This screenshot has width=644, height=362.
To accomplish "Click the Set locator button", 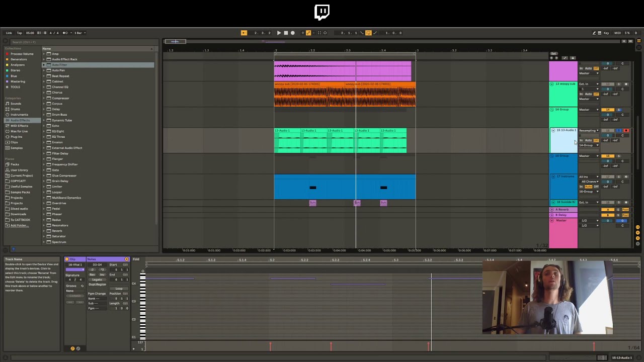I will coord(553,54).
